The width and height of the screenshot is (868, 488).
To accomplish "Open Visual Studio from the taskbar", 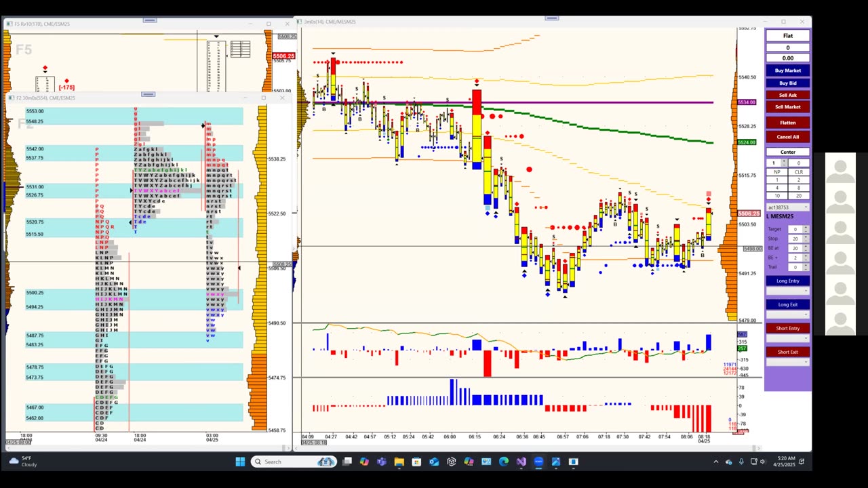I will 521,462.
